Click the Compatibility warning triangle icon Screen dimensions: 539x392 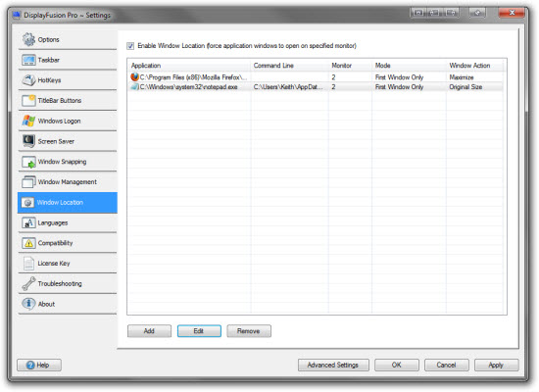coord(28,243)
